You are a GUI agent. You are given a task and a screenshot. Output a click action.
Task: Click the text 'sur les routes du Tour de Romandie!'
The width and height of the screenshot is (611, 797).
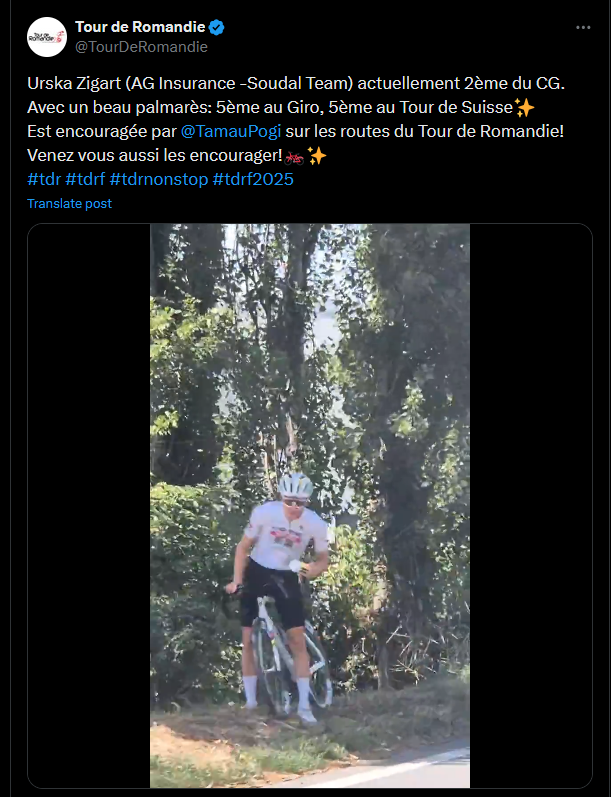pos(418,131)
